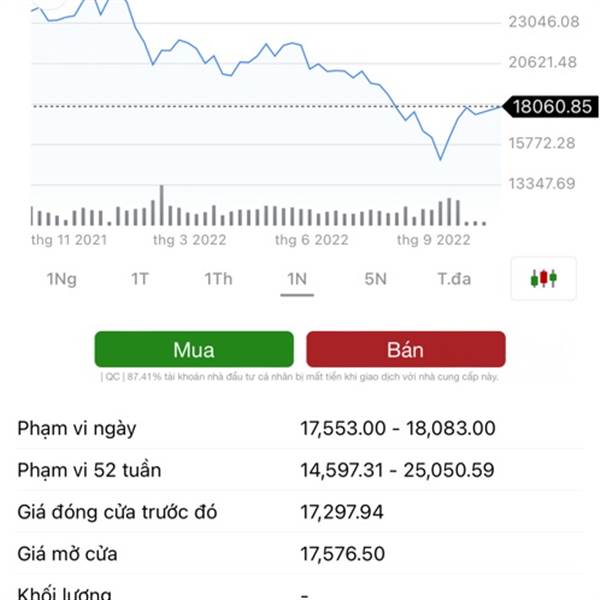
Task: Select the Giá đóng cửa trước đó row
Action: (300, 512)
